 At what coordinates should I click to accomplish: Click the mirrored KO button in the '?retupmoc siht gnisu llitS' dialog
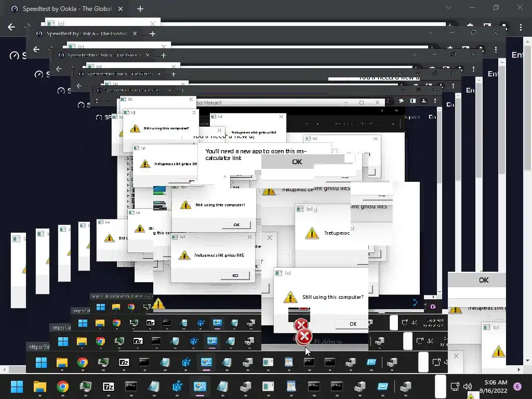[x=235, y=275]
